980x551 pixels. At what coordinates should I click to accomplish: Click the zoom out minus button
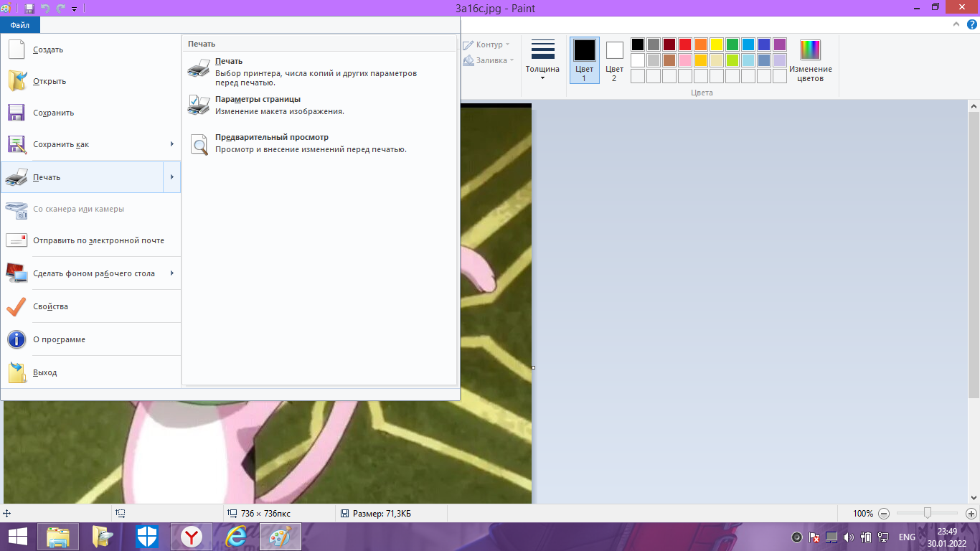pyautogui.click(x=884, y=514)
